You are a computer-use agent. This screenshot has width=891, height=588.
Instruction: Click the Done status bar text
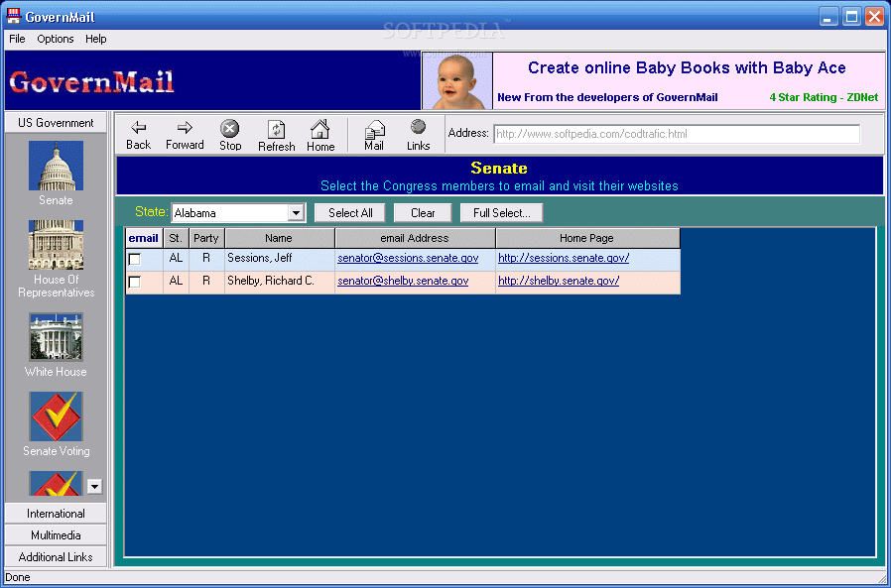(x=18, y=577)
